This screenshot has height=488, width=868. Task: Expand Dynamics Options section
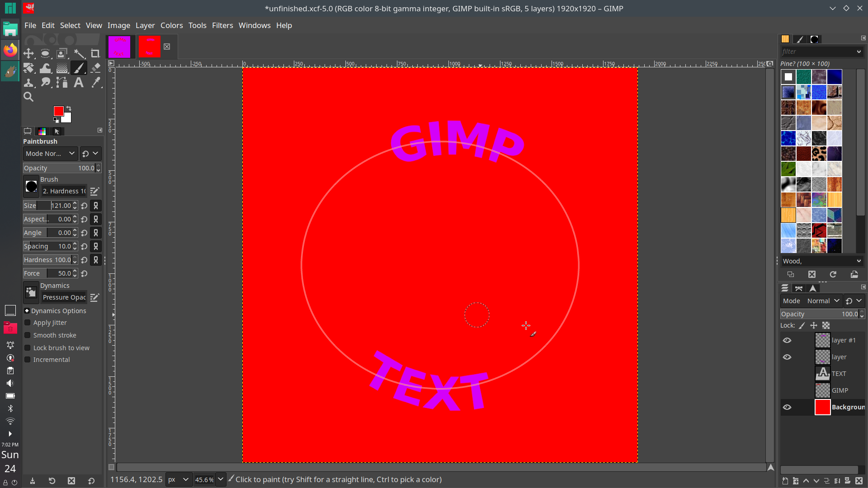pyautogui.click(x=27, y=311)
